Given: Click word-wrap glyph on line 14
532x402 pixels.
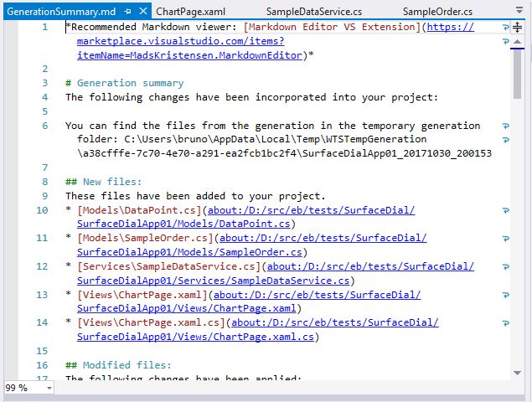Looking at the screenshot, I should (505, 322).
